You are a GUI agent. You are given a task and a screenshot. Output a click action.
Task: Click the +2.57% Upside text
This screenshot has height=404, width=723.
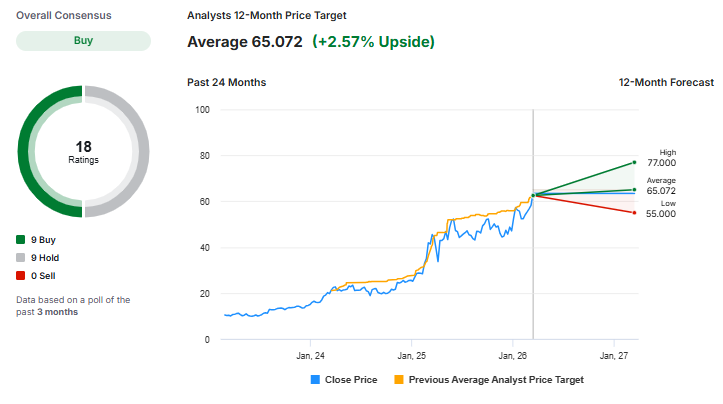tap(373, 42)
